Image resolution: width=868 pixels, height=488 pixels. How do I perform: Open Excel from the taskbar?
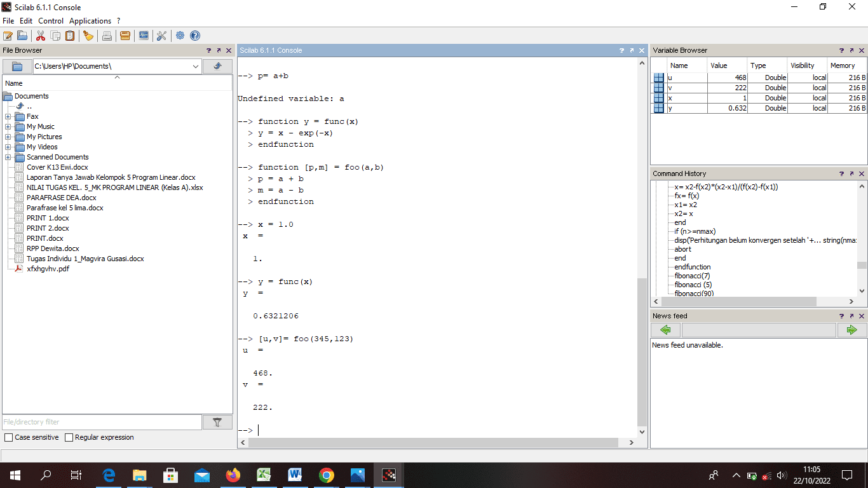[x=264, y=475]
